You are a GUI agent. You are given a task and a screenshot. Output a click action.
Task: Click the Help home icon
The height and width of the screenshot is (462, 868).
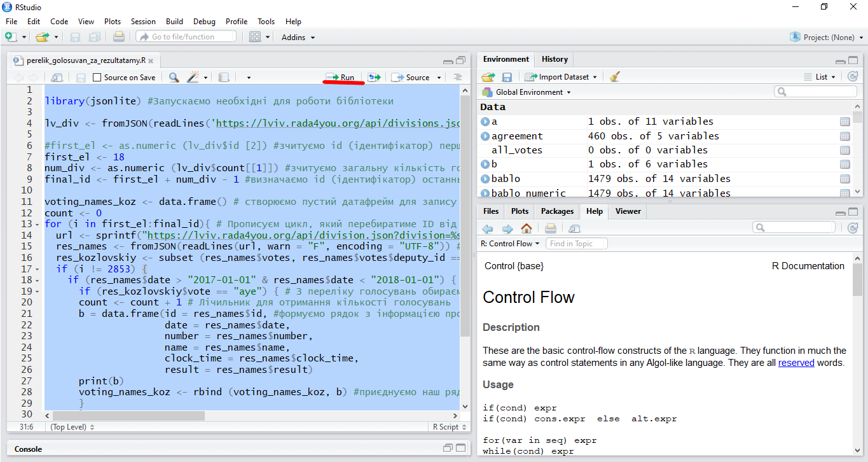click(x=527, y=228)
